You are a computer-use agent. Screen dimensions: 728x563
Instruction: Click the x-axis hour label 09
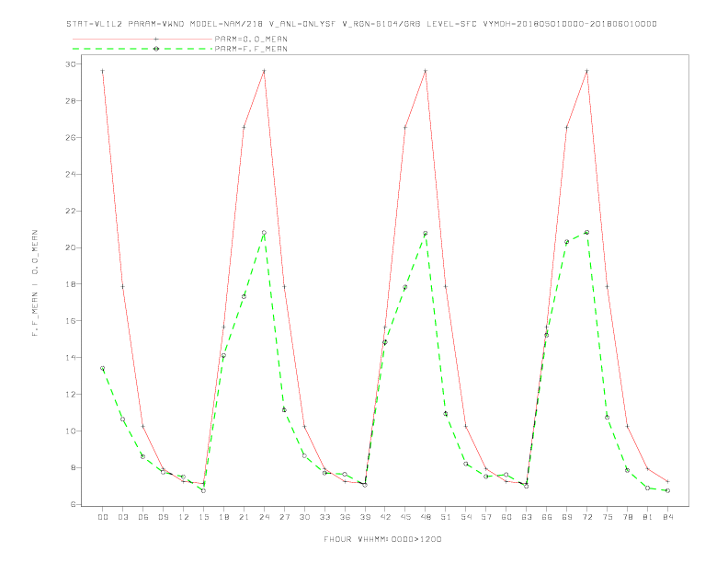pyautogui.click(x=163, y=517)
